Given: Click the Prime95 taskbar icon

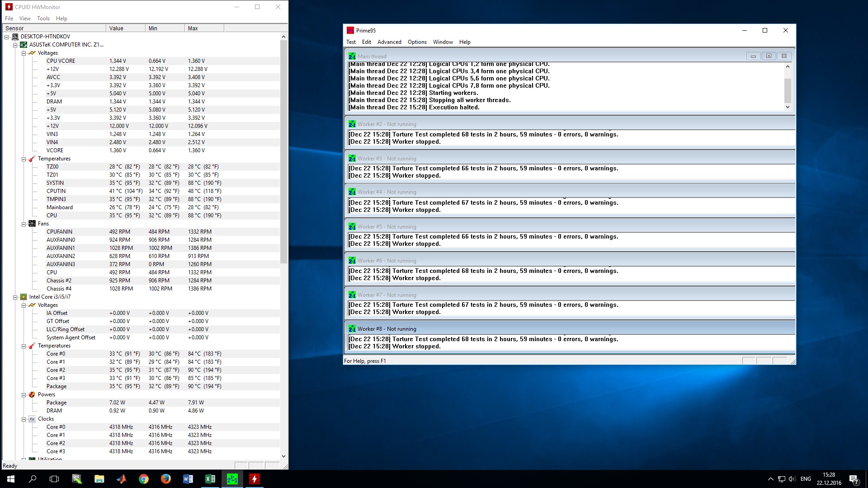Looking at the screenshot, I should (232, 479).
